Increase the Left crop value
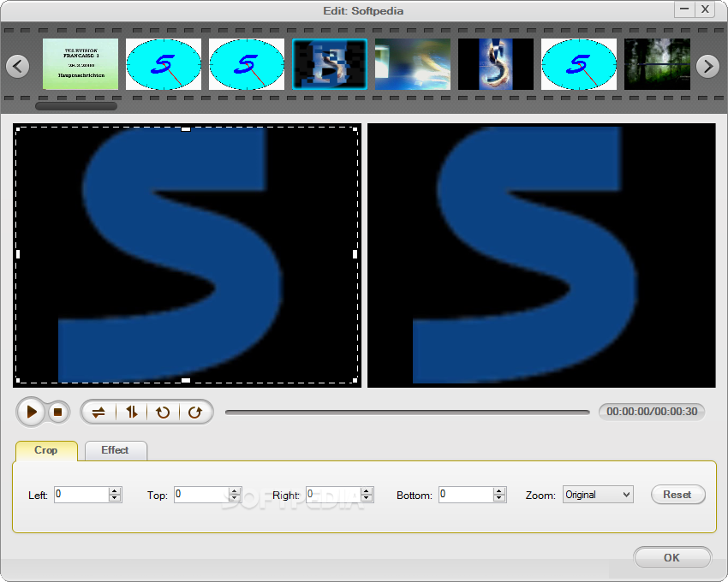 coord(115,491)
